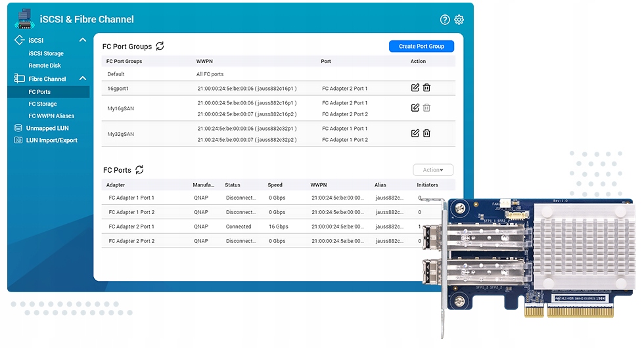Select Remote Disk in the sidebar
The image size is (644, 348).
click(45, 66)
